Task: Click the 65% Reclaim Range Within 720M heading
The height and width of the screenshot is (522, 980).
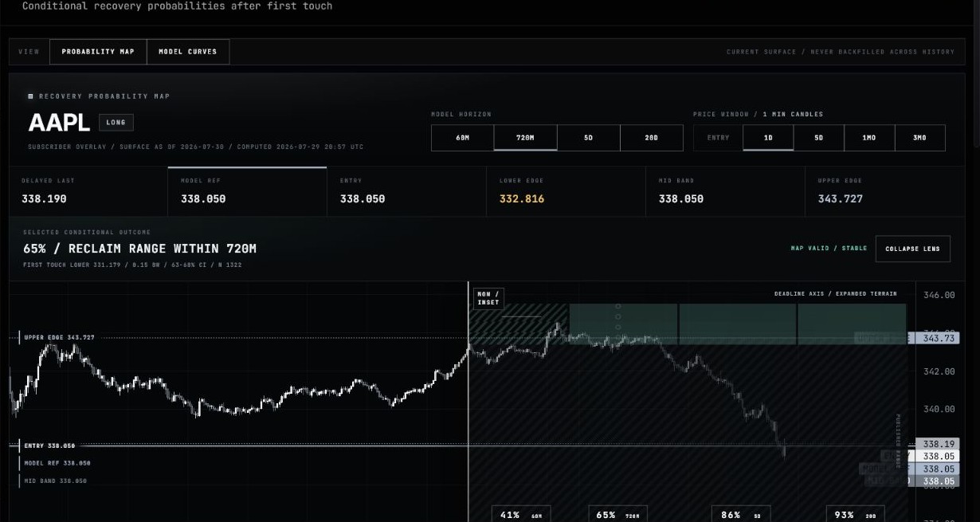Action: coord(139,249)
